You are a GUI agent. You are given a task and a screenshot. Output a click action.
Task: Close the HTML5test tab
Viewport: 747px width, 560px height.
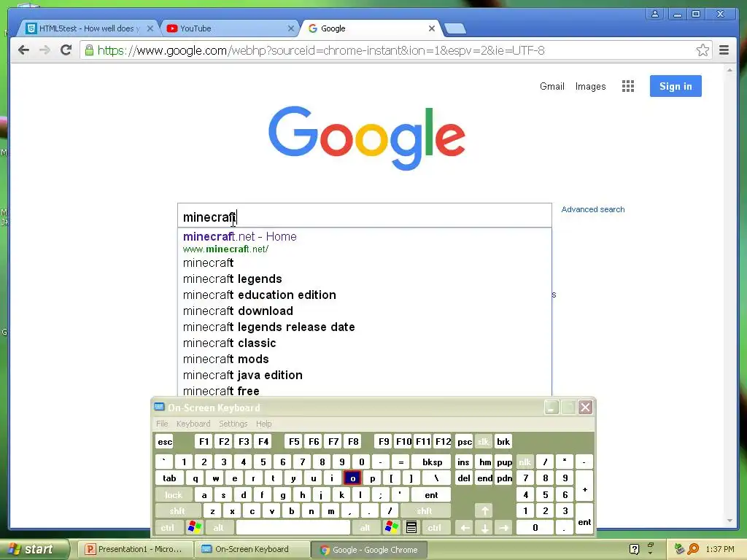(150, 28)
